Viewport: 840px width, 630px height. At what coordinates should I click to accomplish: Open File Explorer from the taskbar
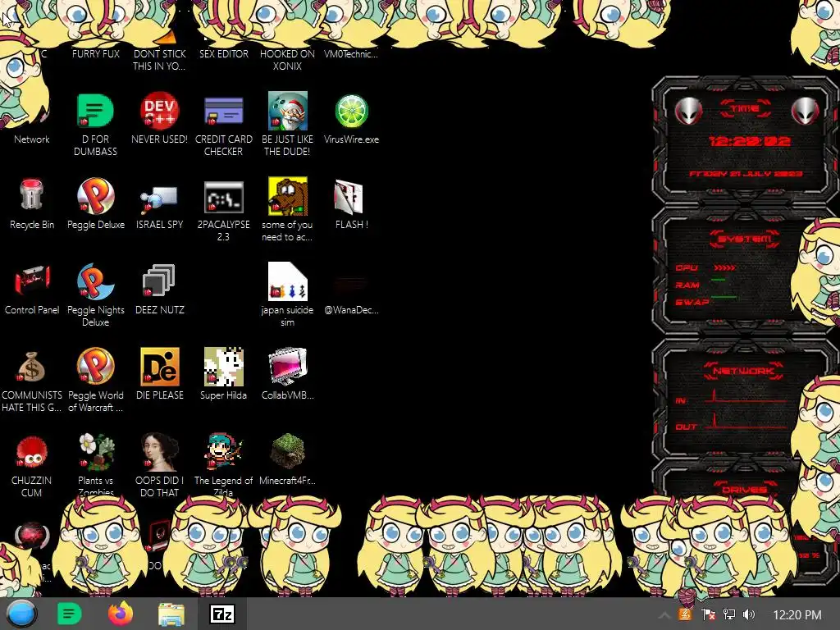[171, 614]
